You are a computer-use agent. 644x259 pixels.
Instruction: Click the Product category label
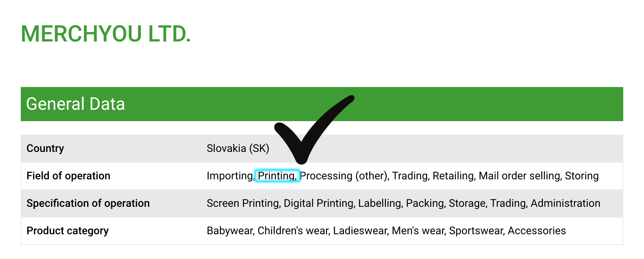pos(68,231)
